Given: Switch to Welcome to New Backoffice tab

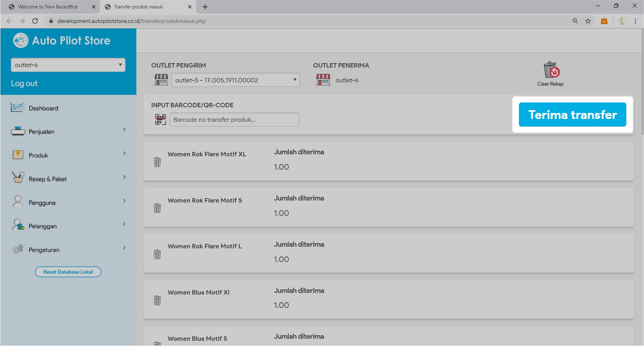Looking at the screenshot, I should point(48,7).
